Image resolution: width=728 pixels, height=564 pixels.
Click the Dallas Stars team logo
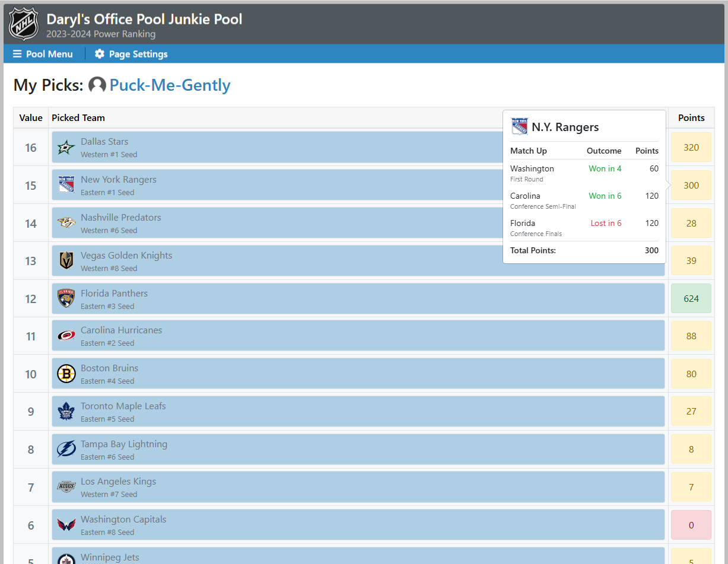click(x=66, y=148)
